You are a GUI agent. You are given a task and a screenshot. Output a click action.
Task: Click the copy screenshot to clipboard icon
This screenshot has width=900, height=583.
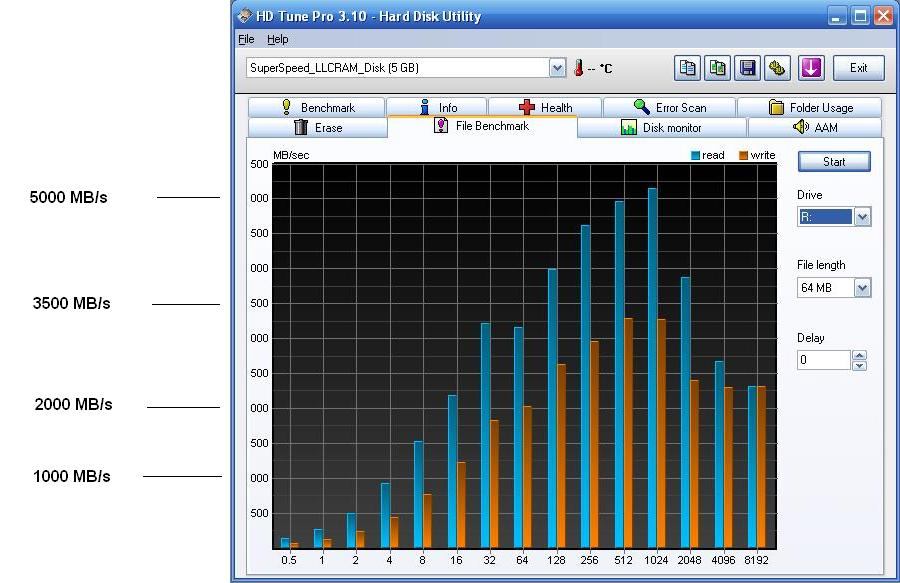pos(717,68)
